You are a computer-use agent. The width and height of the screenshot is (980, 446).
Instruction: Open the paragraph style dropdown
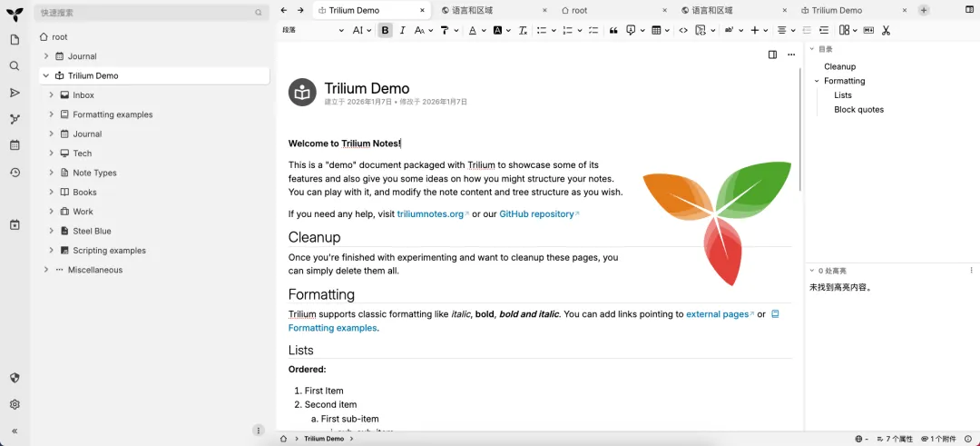coord(313,30)
